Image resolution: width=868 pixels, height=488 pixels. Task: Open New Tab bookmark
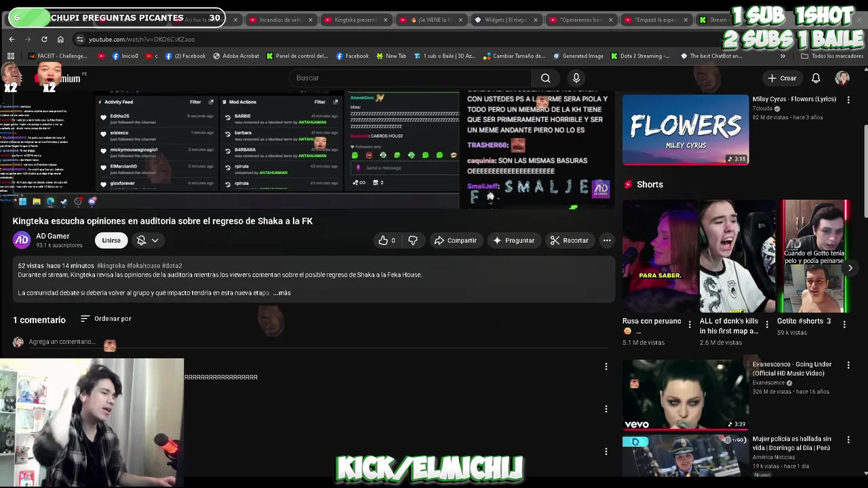coord(391,56)
